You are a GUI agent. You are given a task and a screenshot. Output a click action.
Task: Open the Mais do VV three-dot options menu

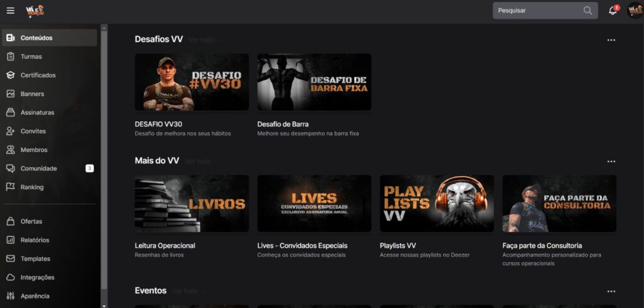point(611,162)
